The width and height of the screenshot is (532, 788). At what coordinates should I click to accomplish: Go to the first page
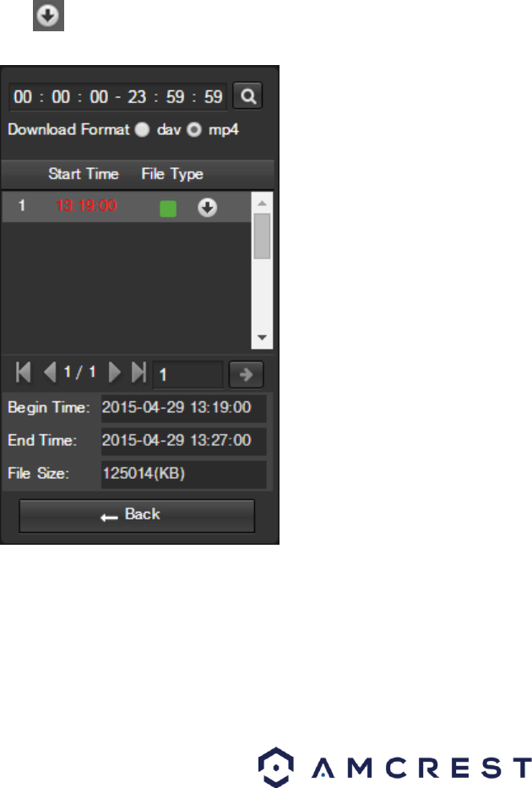(24, 372)
